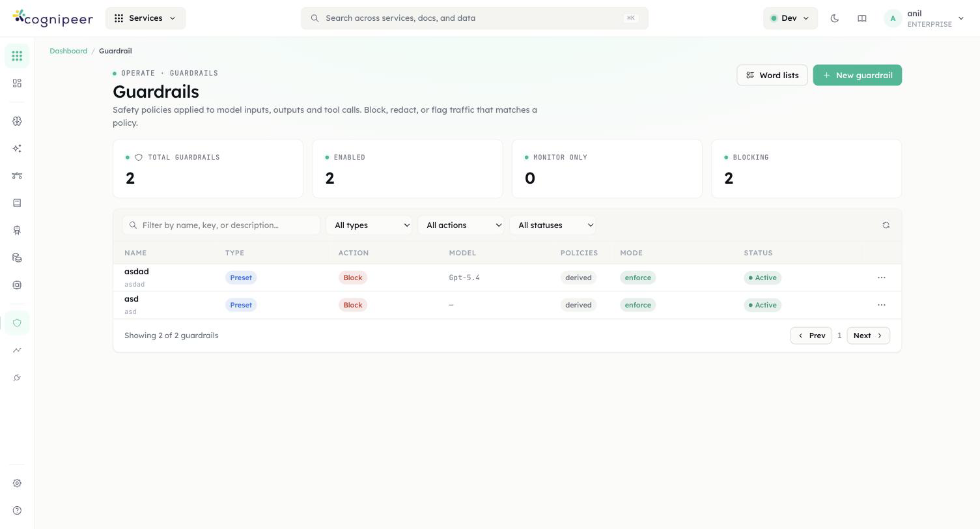Follow the Dashboard breadcrumb link

point(68,51)
